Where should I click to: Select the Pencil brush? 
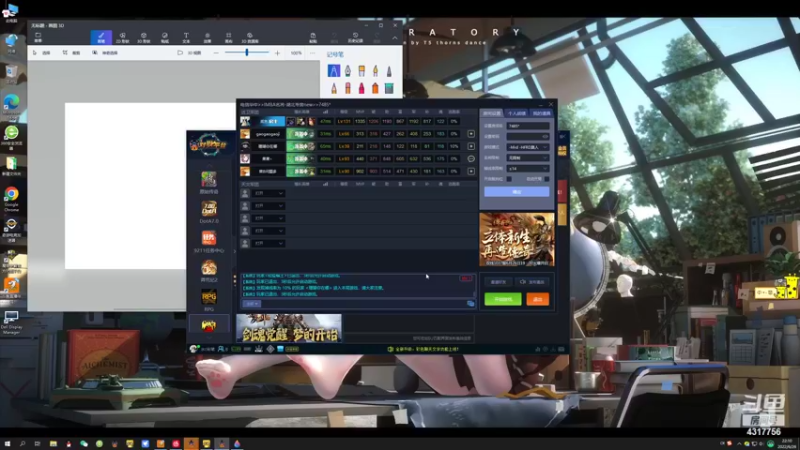click(x=334, y=88)
